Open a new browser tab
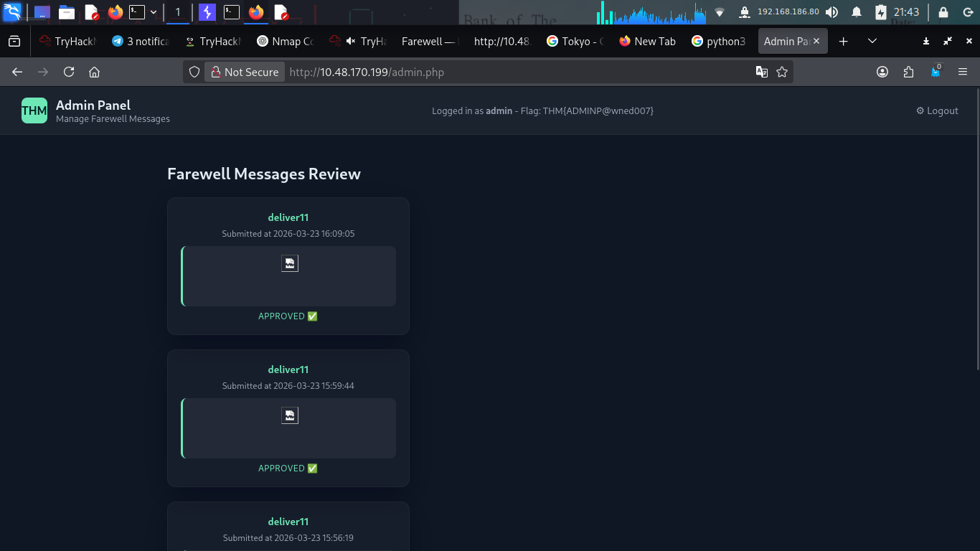Viewport: 980px width, 551px height. point(844,42)
